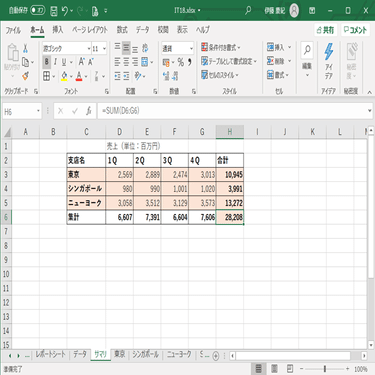Click the Format Painter brush icon
The image size is (375, 375).
[25, 76]
